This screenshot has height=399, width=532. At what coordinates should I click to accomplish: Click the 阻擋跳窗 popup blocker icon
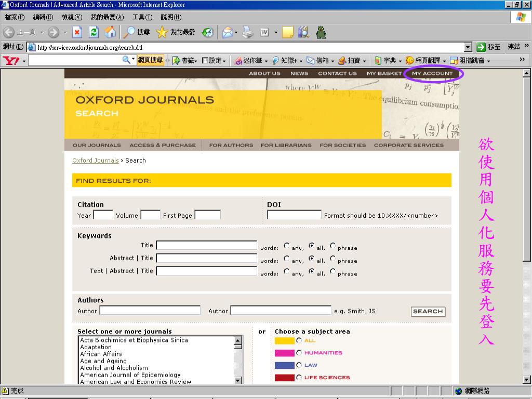[454, 61]
